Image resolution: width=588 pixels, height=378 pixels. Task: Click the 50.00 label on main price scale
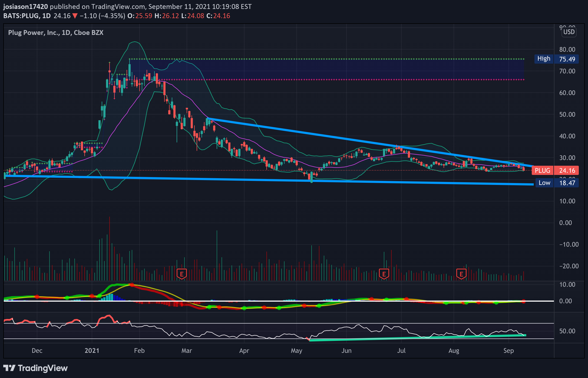(x=567, y=115)
